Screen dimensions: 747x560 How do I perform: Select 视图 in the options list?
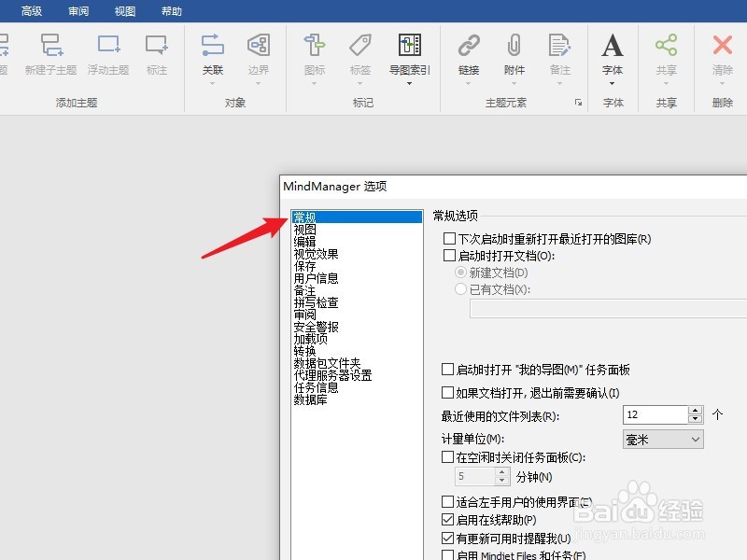coord(357,230)
